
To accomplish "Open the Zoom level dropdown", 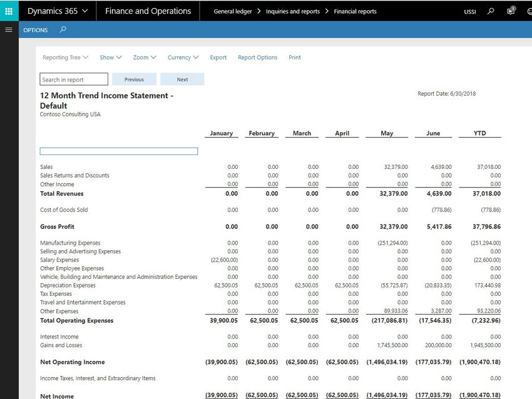I will (x=144, y=57).
